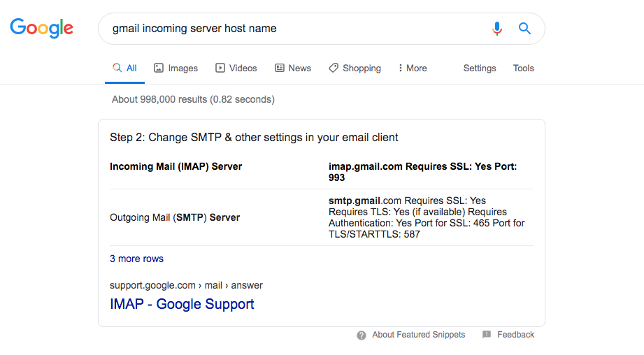The image size is (644, 355).
Task: Click the Feedback flag icon
Action: pyautogui.click(x=487, y=335)
